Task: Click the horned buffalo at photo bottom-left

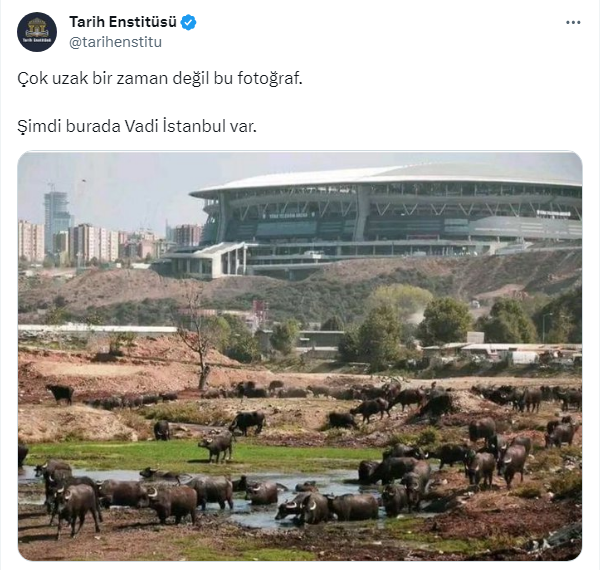Action: (75, 507)
